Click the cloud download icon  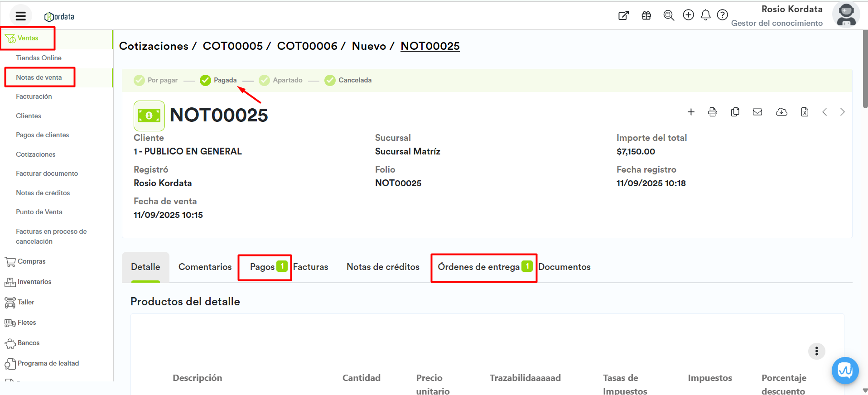click(781, 112)
